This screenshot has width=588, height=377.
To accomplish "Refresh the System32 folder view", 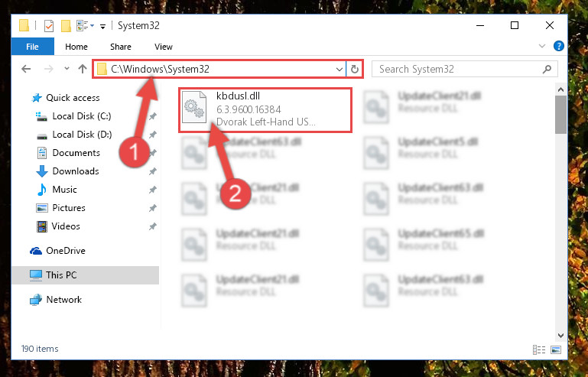I will pyautogui.click(x=354, y=69).
